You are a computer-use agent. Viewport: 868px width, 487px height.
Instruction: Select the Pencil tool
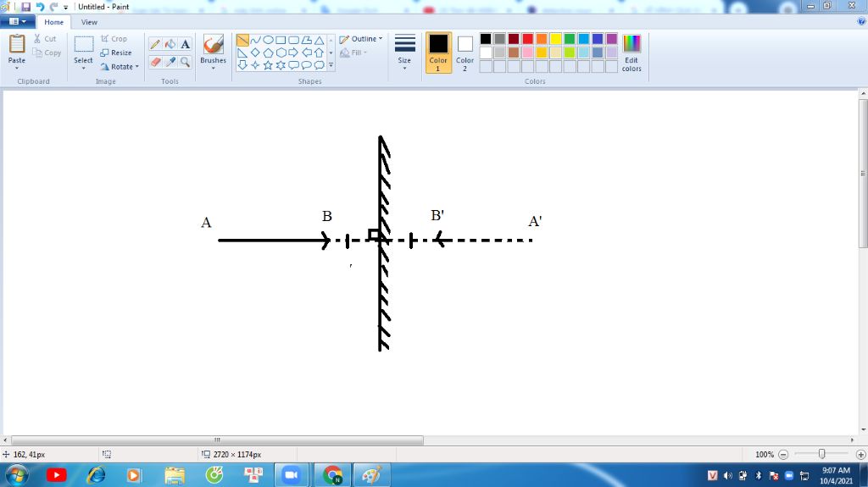pos(155,44)
